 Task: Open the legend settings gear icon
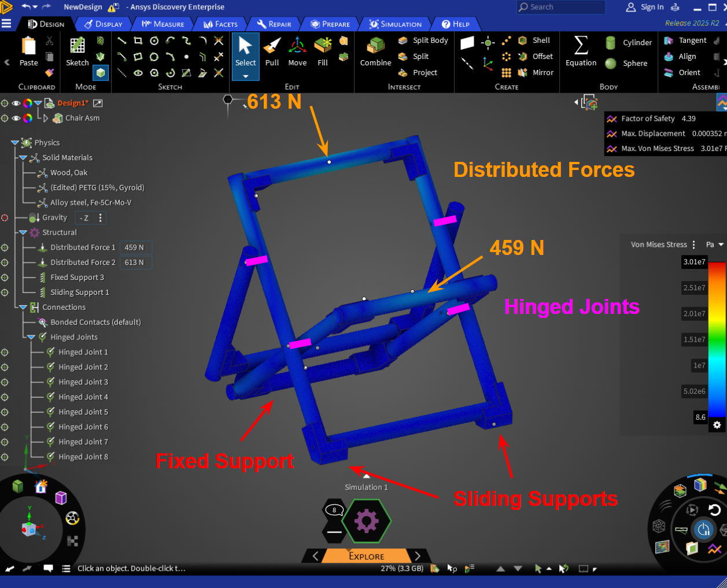[x=717, y=425]
